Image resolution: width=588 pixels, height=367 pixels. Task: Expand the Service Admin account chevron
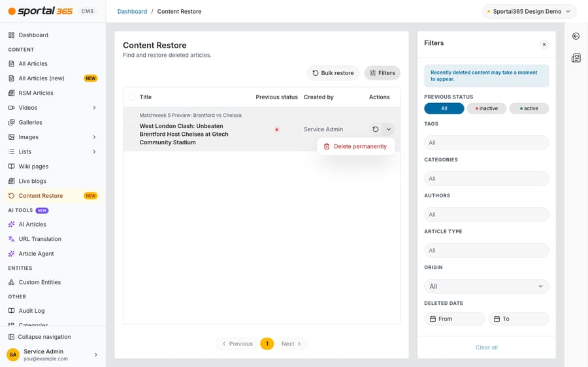[x=95, y=354]
